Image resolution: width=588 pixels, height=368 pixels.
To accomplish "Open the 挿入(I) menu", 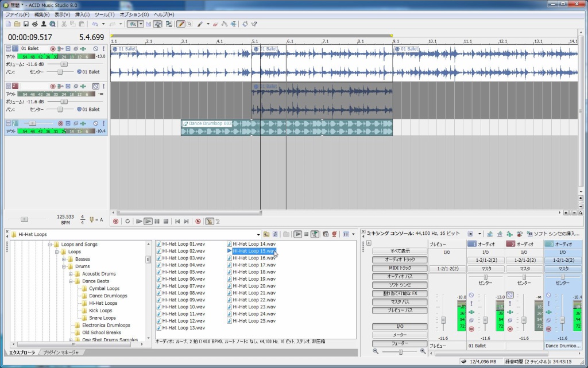I will pos(83,14).
